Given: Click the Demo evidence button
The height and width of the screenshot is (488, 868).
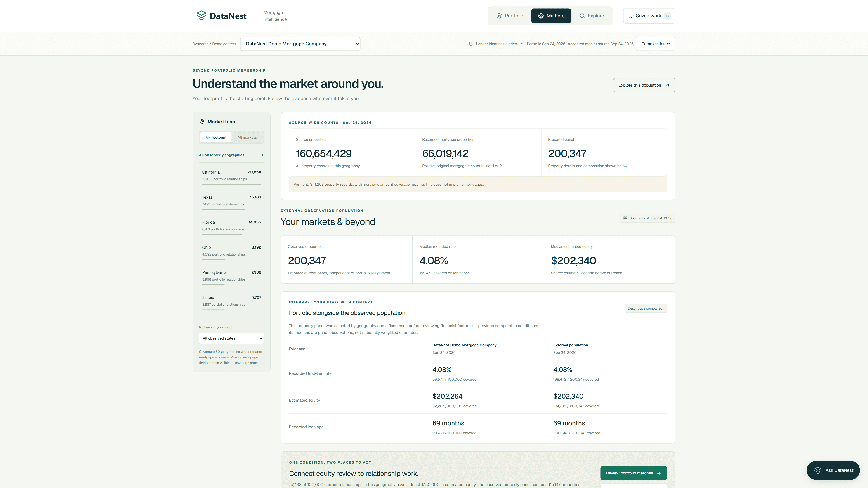Looking at the screenshot, I should coord(655,44).
